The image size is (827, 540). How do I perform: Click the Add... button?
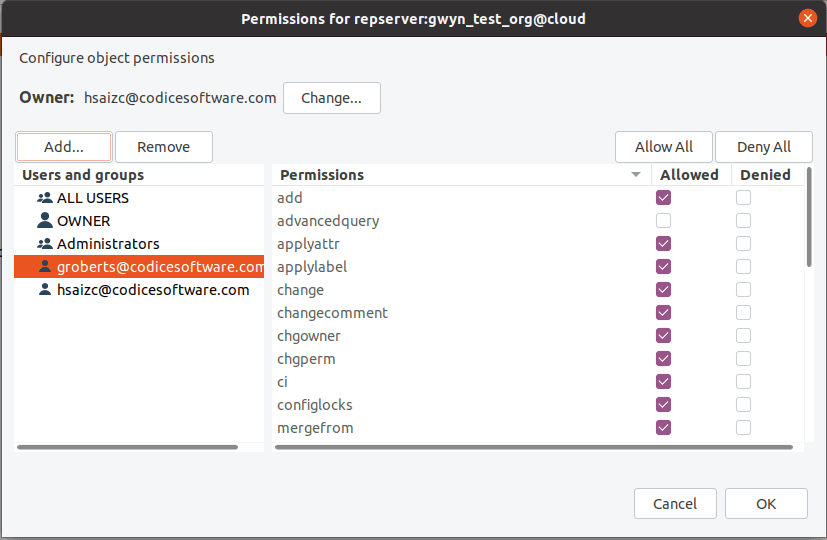coord(64,147)
